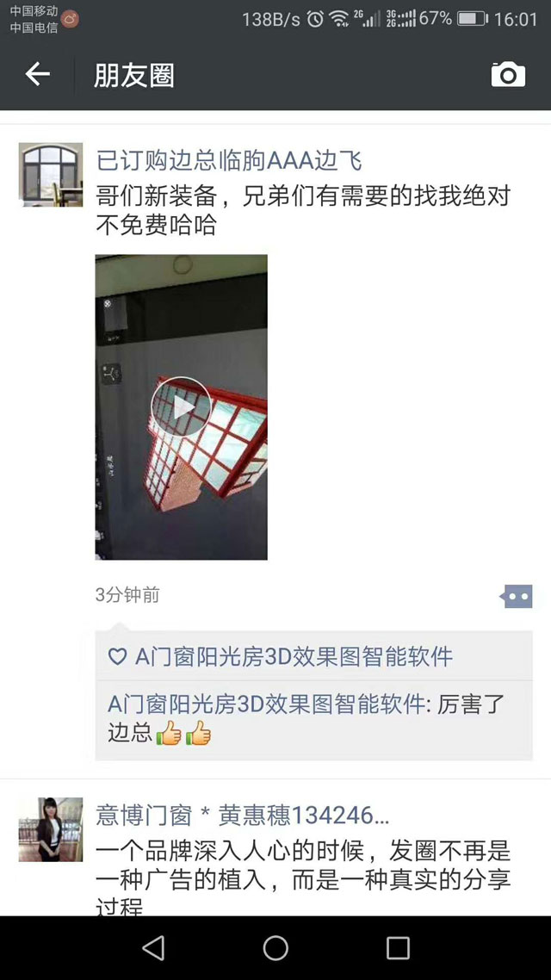551x980 pixels.
Task: Tap the Android recent apps square button
Action: pyautogui.click(x=398, y=947)
